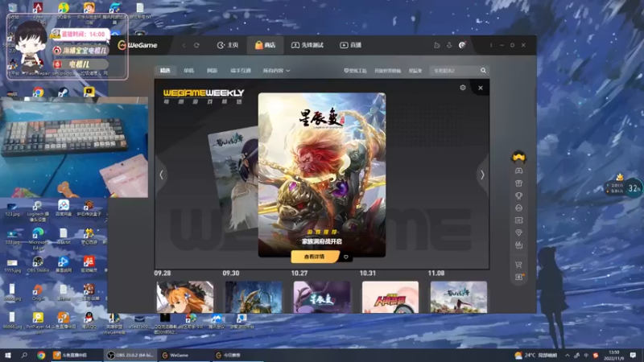Click the gift box sidebar icon
Image resolution: width=644 pixels, height=362 pixels.
(518, 183)
